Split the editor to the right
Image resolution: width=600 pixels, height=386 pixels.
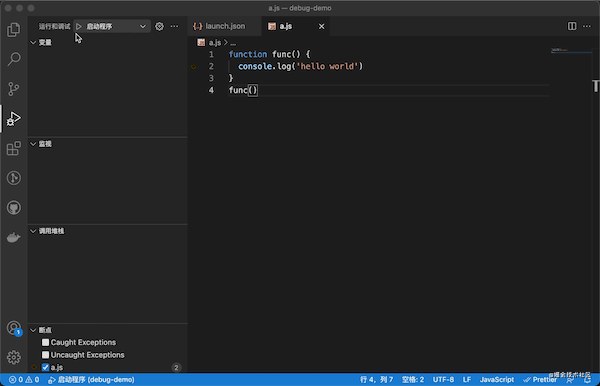(572, 26)
